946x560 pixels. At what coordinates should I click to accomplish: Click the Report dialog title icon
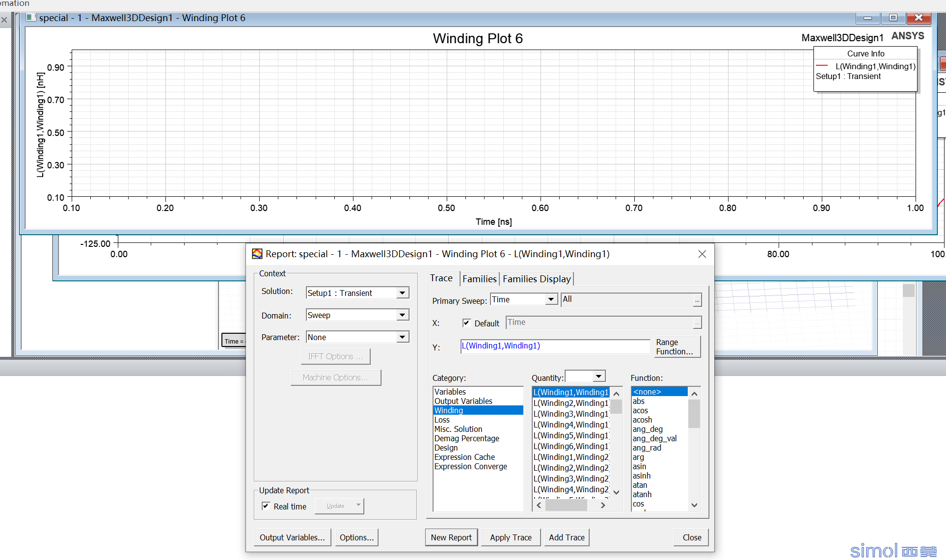[257, 254]
